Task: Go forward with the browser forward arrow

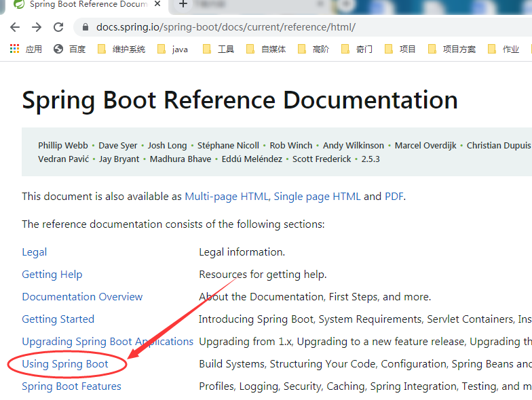Action: click(37, 27)
